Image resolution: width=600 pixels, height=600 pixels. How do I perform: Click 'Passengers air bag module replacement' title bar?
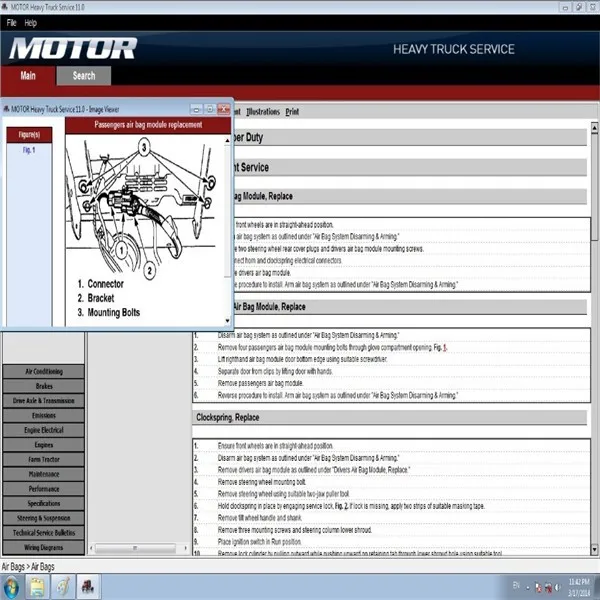click(x=148, y=125)
